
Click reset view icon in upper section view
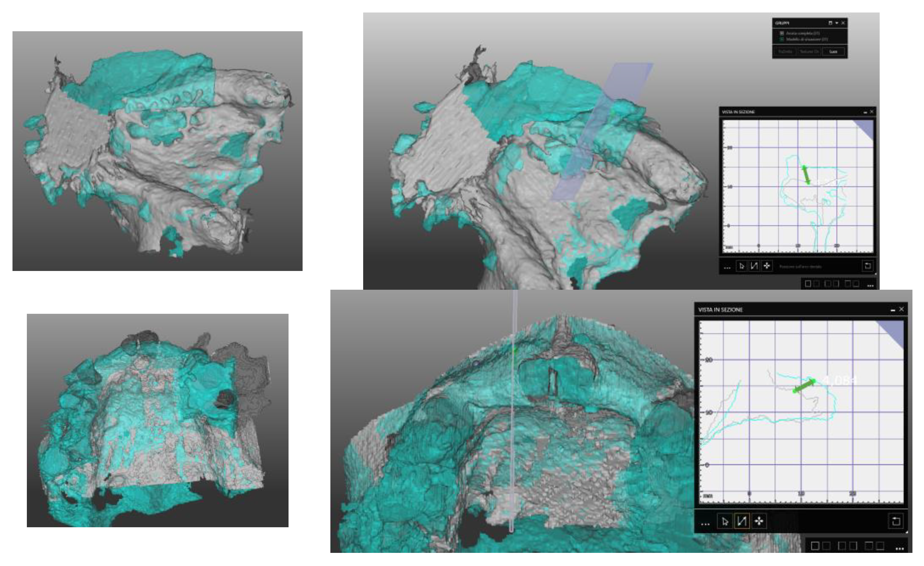[867, 266]
